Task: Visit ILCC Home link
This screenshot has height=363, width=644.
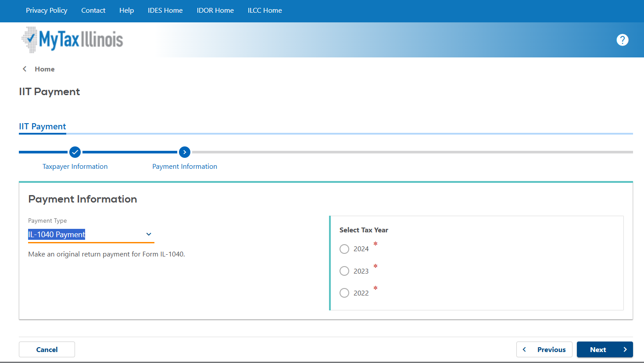Action: [265, 11]
